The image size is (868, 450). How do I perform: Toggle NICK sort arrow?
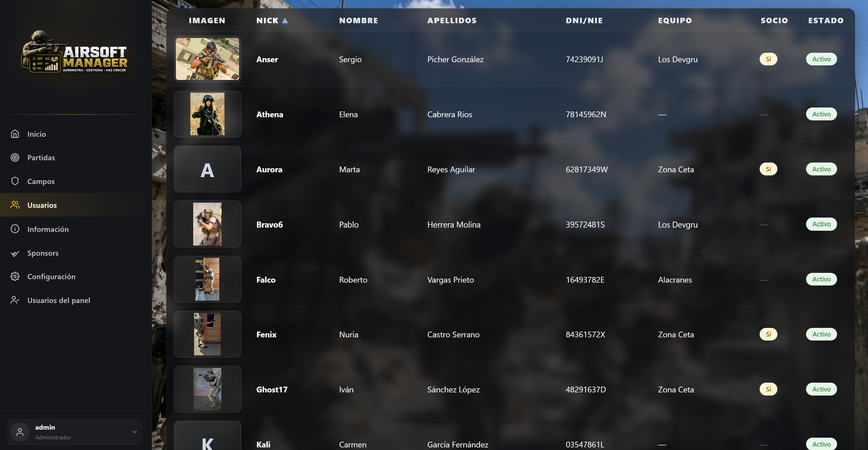(285, 21)
